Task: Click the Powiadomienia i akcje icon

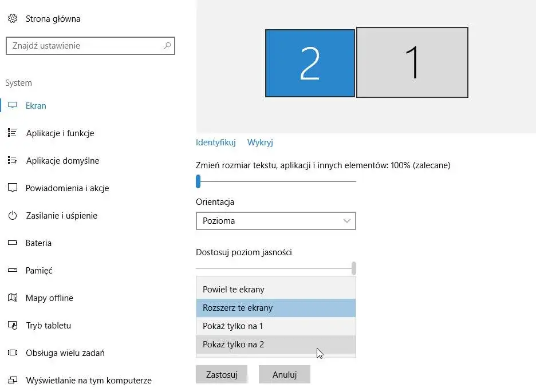Action: point(13,188)
